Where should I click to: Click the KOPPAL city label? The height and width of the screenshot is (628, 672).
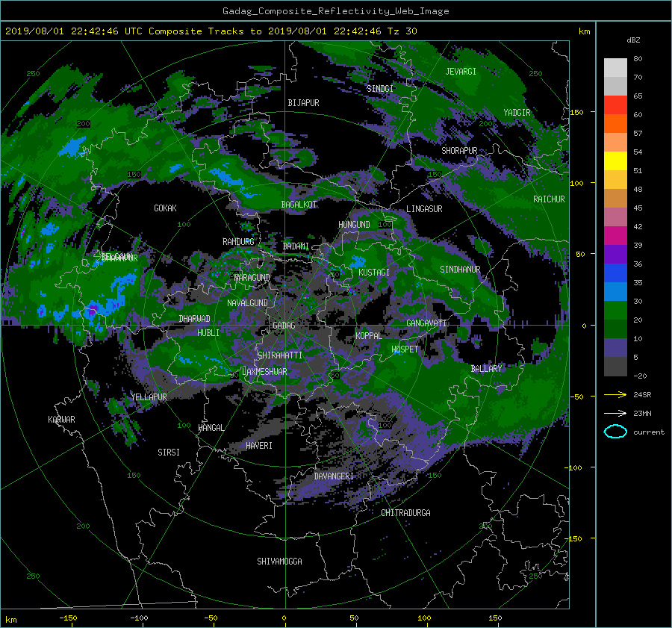[369, 336]
